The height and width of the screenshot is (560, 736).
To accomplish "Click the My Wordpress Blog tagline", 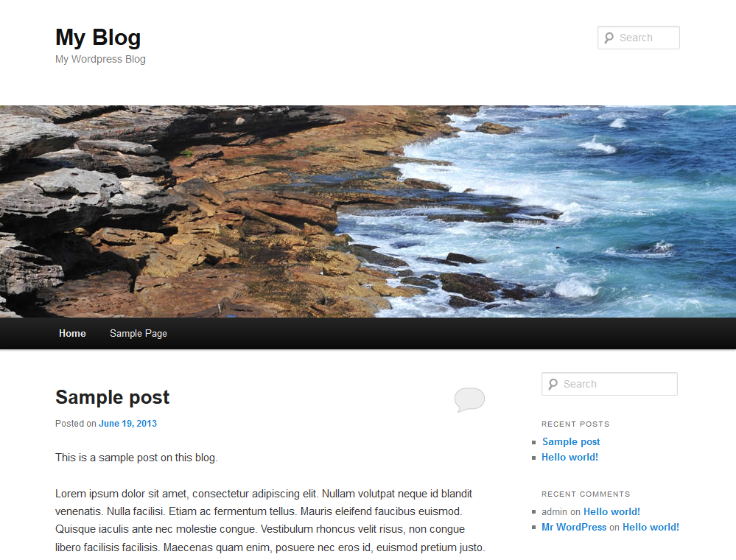I will point(100,59).
